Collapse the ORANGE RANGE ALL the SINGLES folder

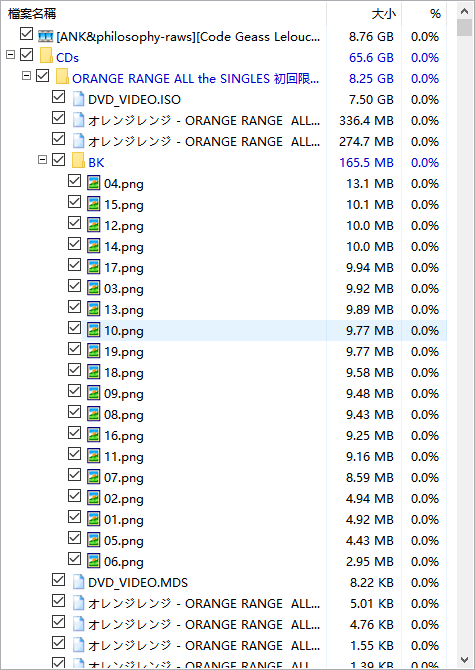tap(26, 76)
